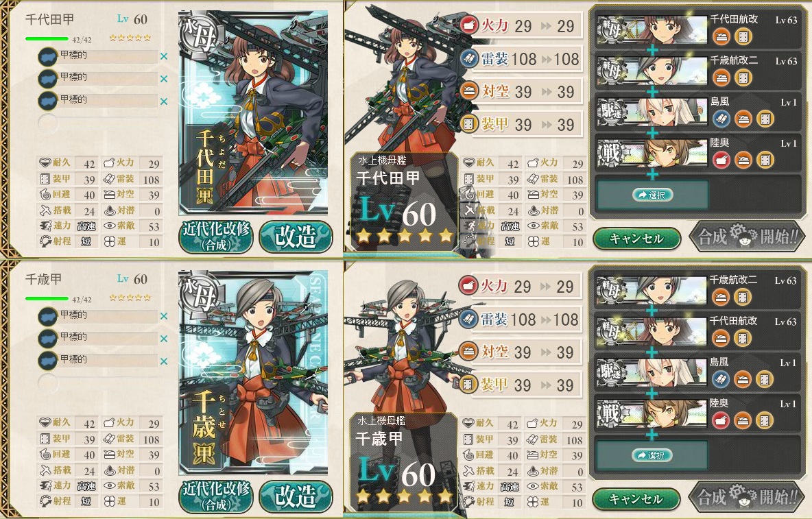Click 陸奥 firepower icon in top material list
The image size is (812, 519).
[721, 160]
